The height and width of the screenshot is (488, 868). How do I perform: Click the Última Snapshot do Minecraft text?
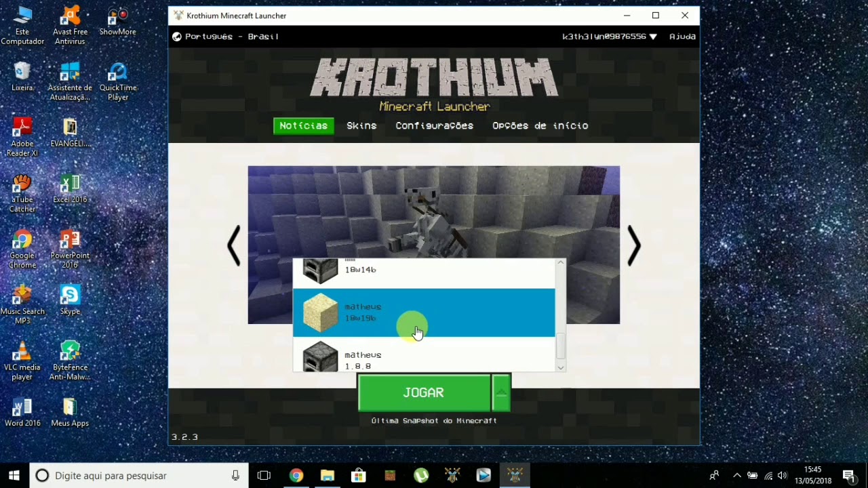coord(434,421)
